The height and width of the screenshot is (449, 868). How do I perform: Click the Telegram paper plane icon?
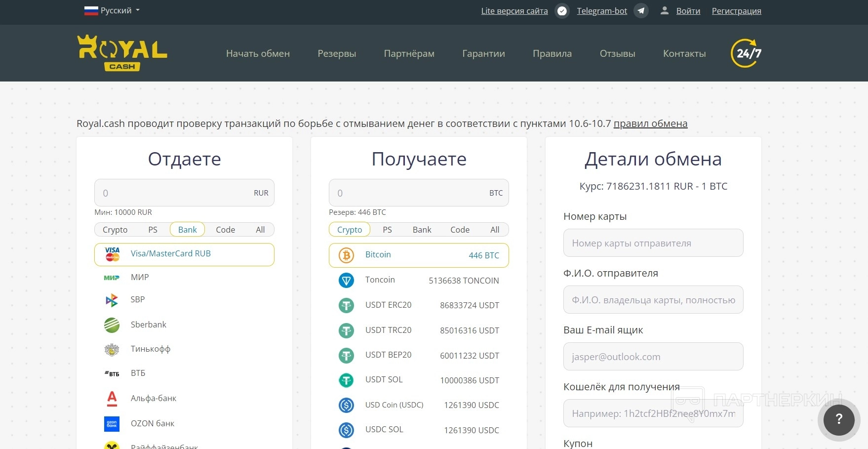pyautogui.click(x=641, y=11)
